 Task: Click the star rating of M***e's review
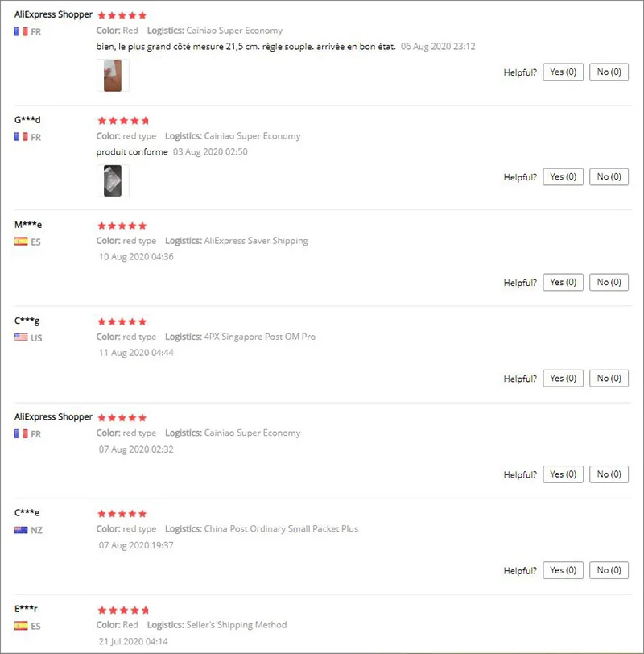122,226
